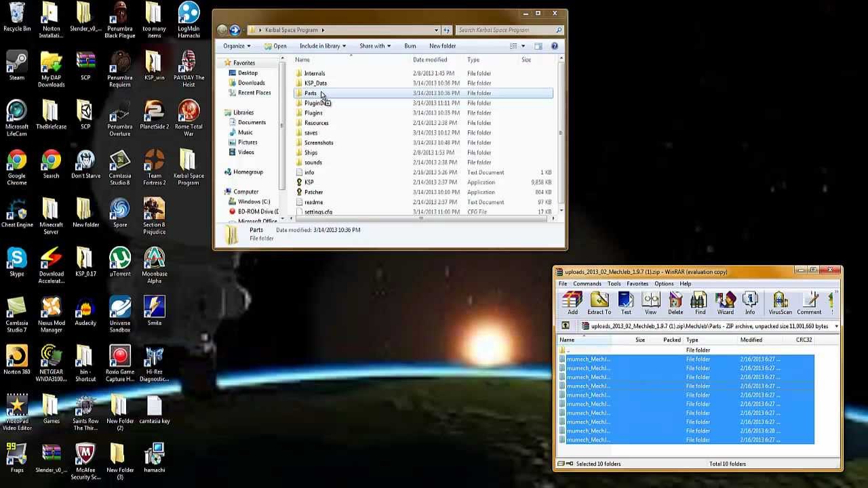Click the Comment icon in WinRAR
The width and height of the screenshot is (868, 488).
click(809, 303)
